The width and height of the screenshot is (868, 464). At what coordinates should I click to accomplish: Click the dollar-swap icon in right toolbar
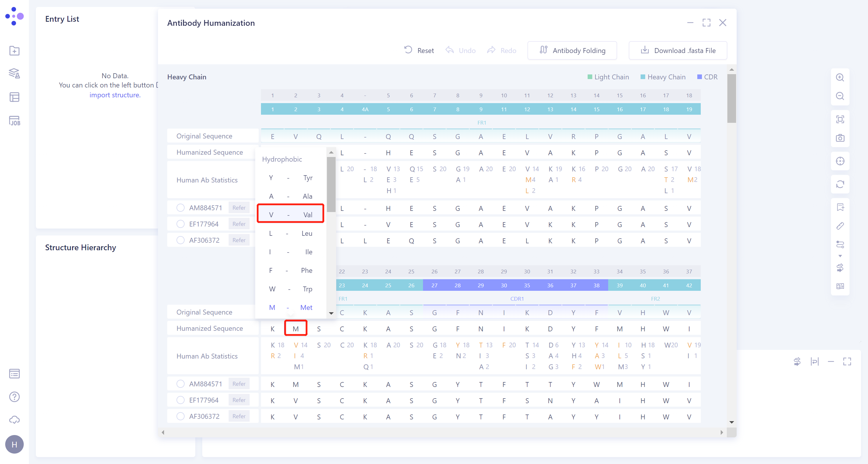(840, 268)
